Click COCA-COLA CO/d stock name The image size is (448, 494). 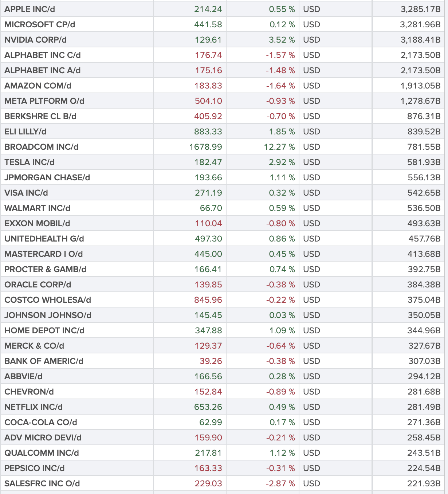pyautogui.click(x=41, y=422)
